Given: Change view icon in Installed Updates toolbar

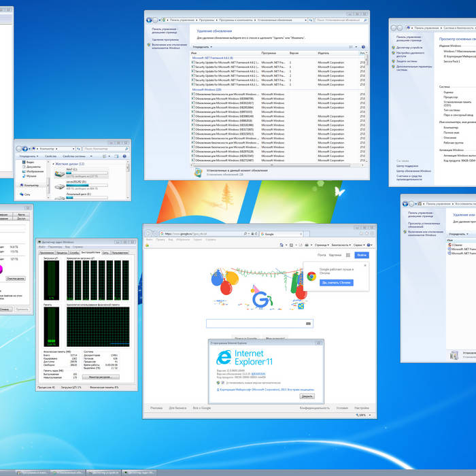Looking at the screenshot, I should coord(351,47).
